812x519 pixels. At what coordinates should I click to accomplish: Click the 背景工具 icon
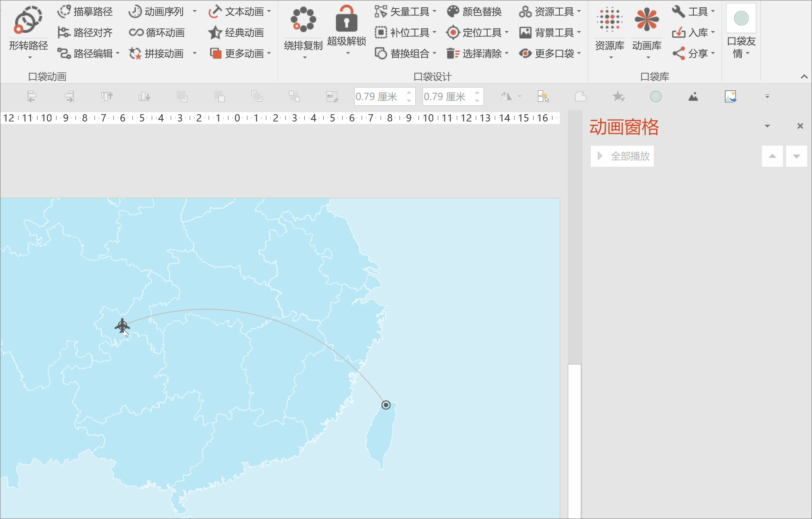[525, 33]
